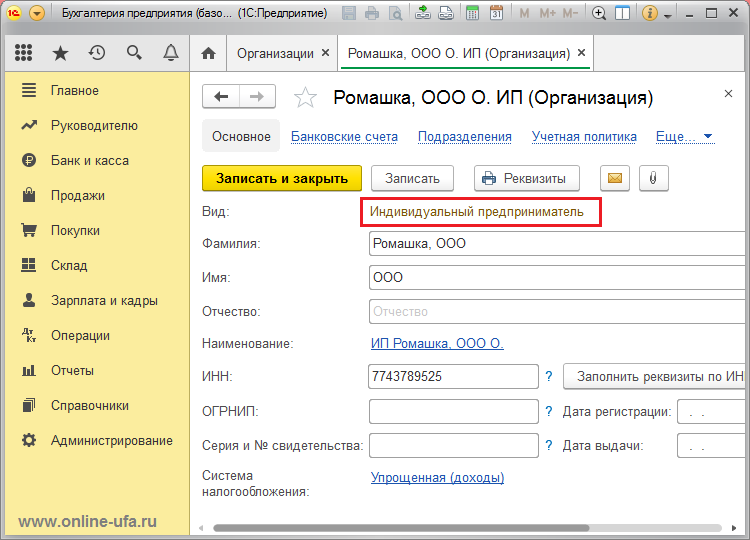Viewport: 750px width, 540px height.
Task: Add the organization to favorites with the star
Action: point(305,98)
